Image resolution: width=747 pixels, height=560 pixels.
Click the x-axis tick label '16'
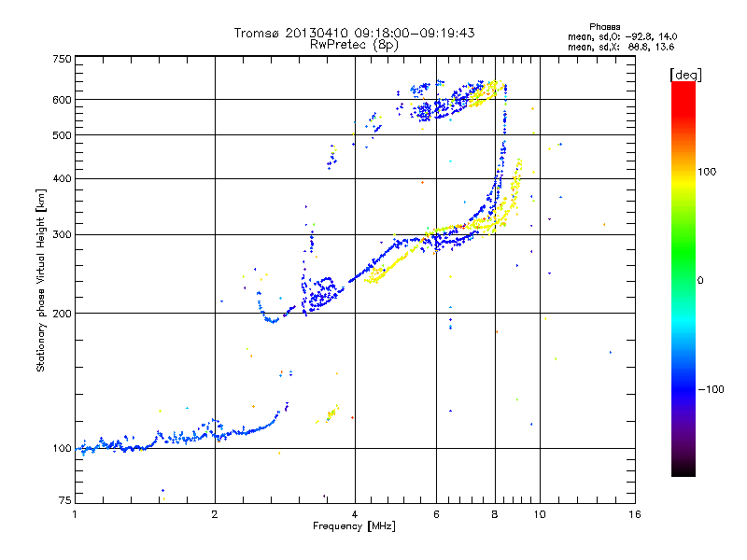(635, 514)
